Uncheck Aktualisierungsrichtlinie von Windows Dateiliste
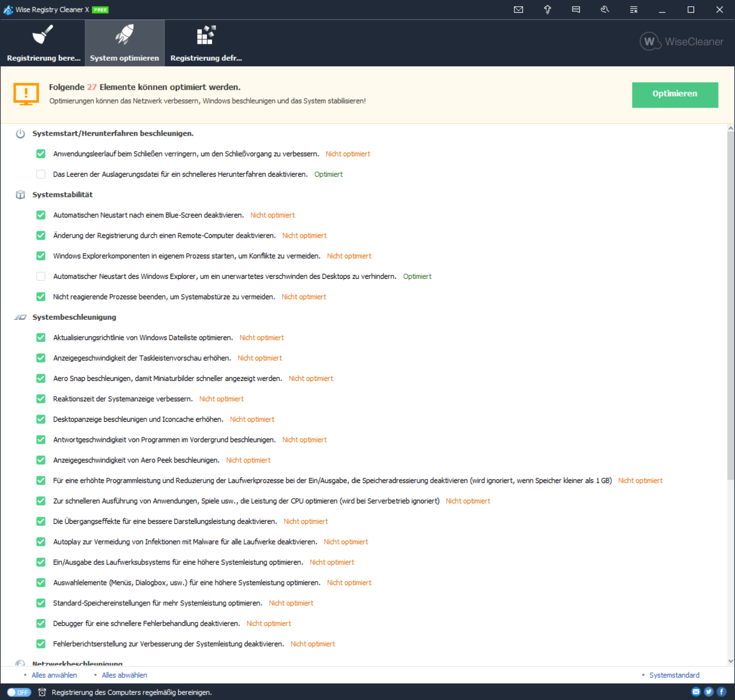Screen dimensions: 735x700 point(41,337)
